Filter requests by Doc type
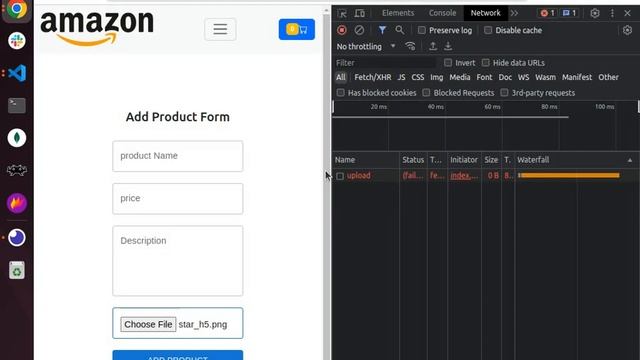Image resolution: width=640 pixels, height=360 pixels. pyautogui.click(x=505, y=77)
